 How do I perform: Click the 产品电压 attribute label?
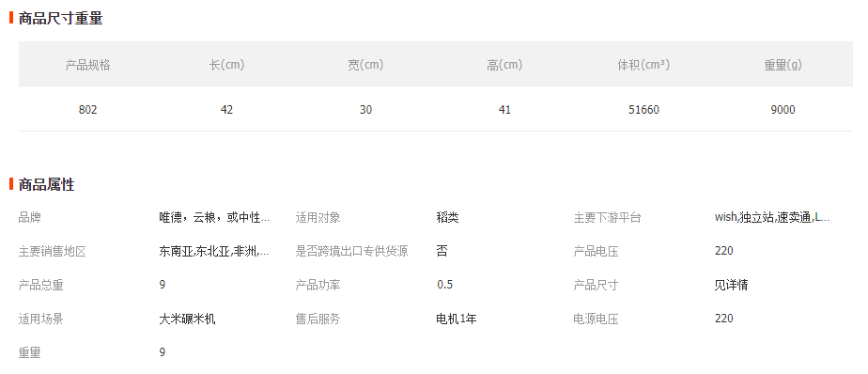click(596, 252)
